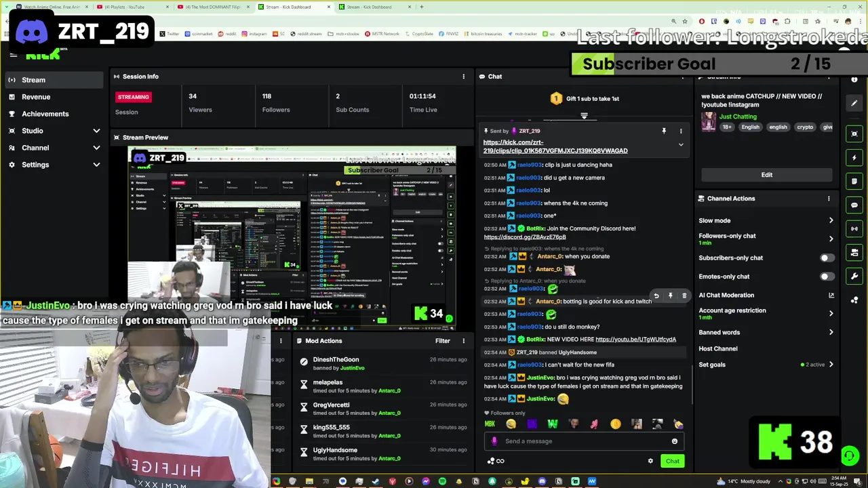Expand Followers-only chat settings

[x=831, y=239]
